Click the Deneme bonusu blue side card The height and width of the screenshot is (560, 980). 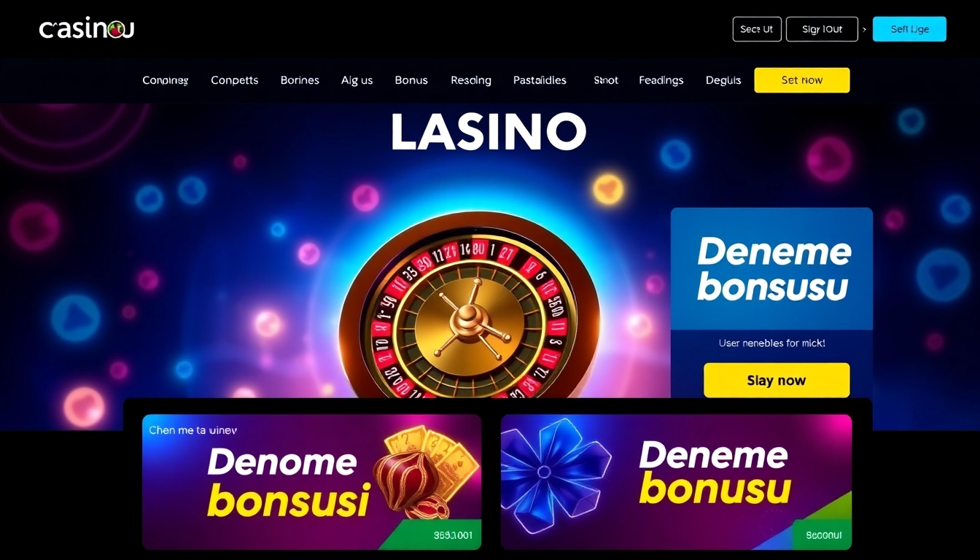(x=771, y=303)
